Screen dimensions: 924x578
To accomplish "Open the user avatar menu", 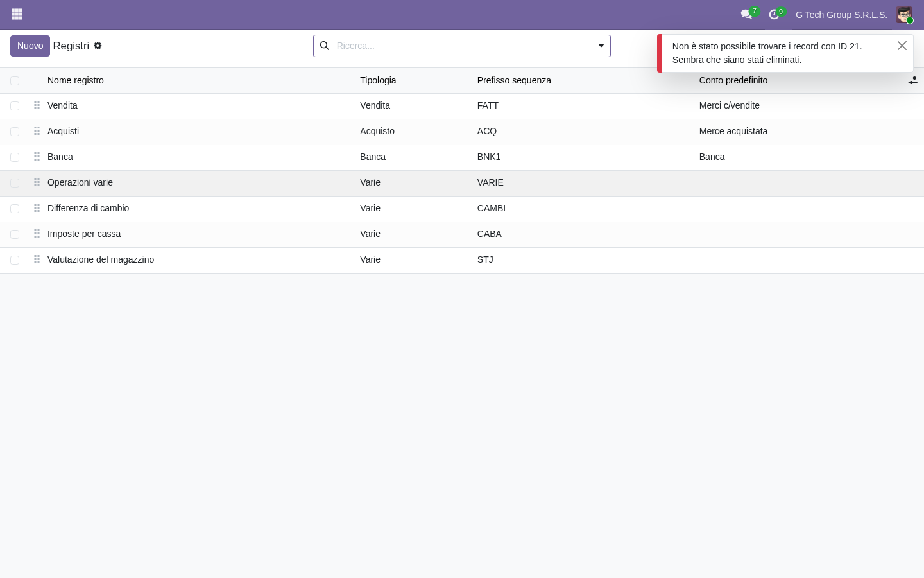I will click(x=904, y=14).
